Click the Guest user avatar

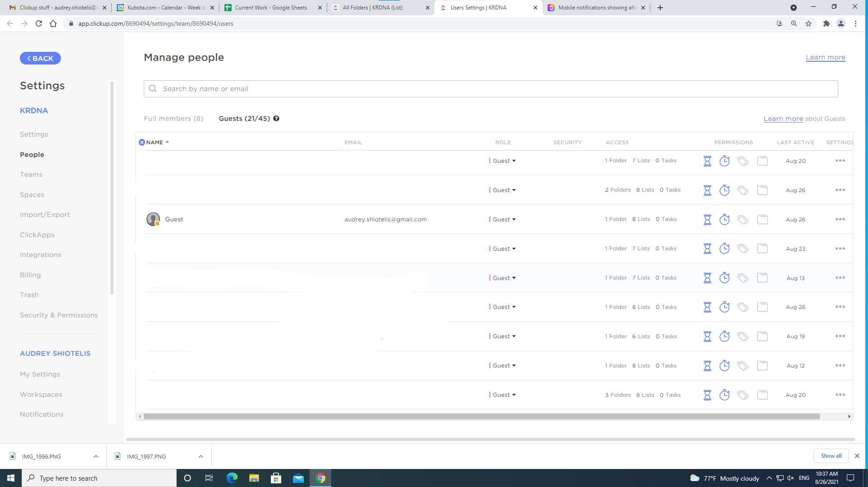[x=153, y=219]
